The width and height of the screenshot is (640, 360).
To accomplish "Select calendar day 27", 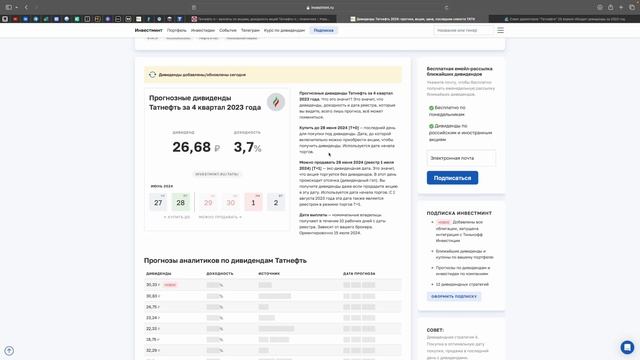I will coord(158,202).
